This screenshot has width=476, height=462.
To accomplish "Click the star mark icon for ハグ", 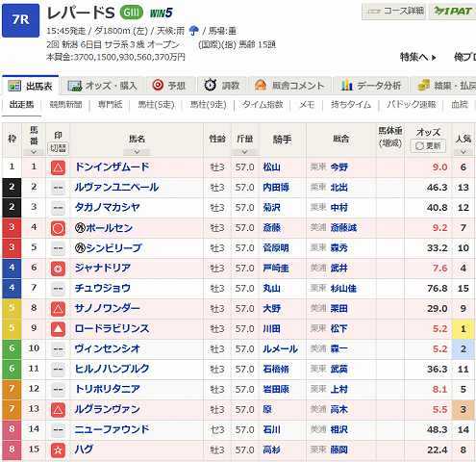I will coord(58,450).
